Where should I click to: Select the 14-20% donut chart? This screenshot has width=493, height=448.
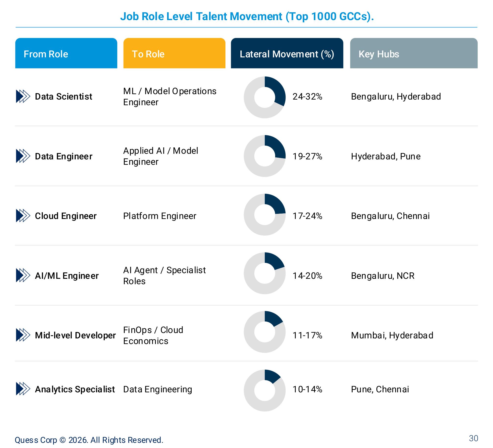(265, 273)
